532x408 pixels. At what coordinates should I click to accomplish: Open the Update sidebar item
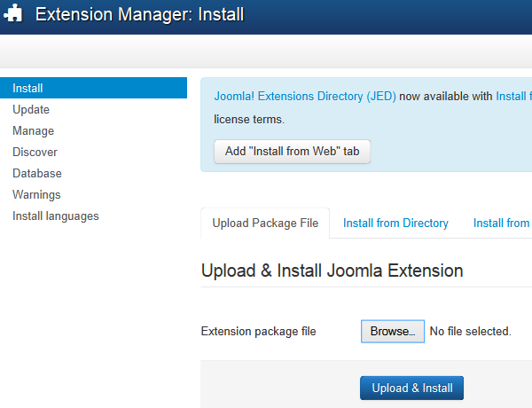click(x=31, y=110)
